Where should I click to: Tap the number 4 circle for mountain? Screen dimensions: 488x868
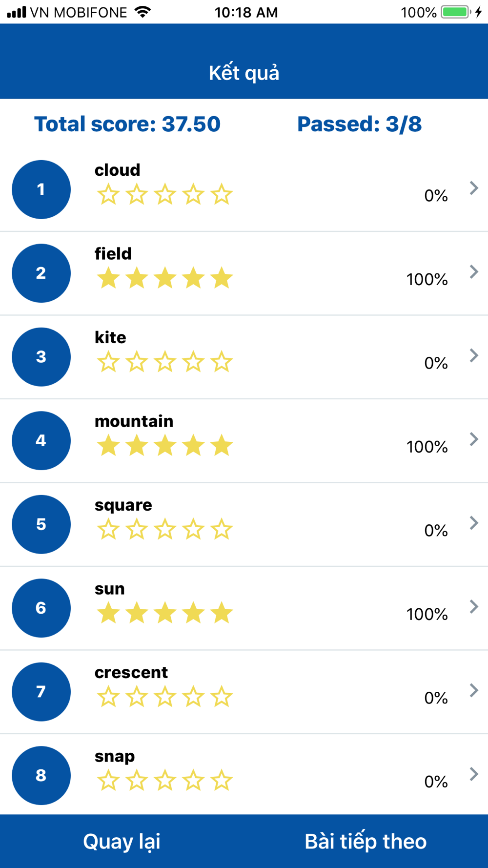point(41,440)
